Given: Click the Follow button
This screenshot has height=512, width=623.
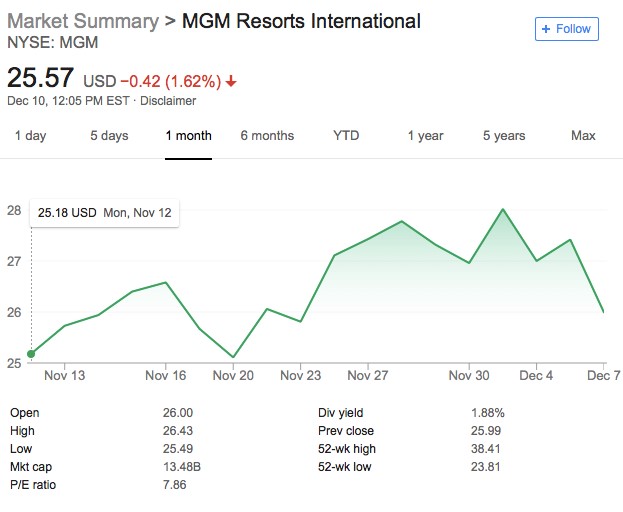Looking at the screenshot, I should [x=566, y=29].
